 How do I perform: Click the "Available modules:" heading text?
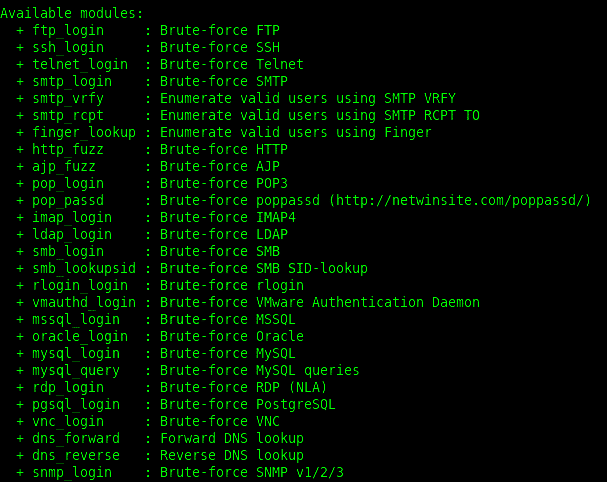[x=72, y=13]
